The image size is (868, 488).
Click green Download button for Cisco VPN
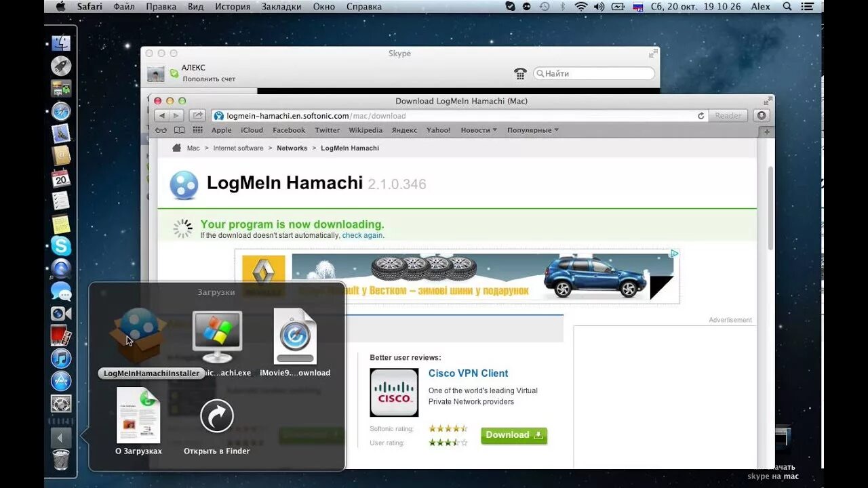pyautogui.click(x=514, y=435)
